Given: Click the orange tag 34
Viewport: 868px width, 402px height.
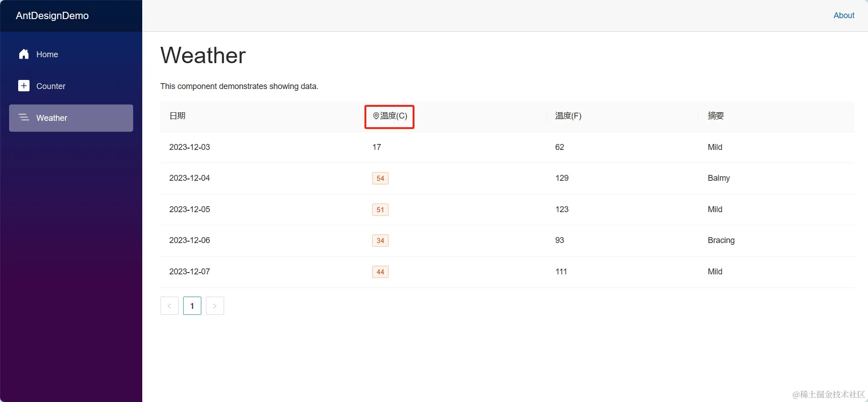Looking at the screenshot, I should (380, 240).
